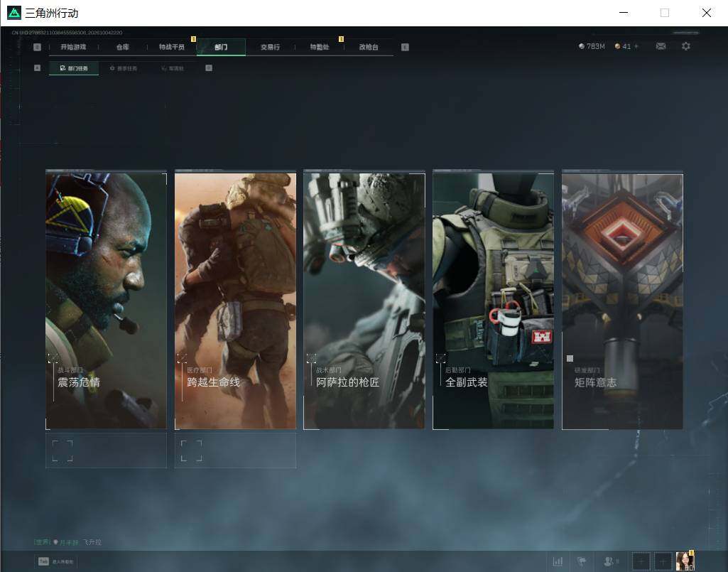This screenshot has width=728, height=572.
Task: Open the 改枪台 tab
Action: tap(369, 47)
